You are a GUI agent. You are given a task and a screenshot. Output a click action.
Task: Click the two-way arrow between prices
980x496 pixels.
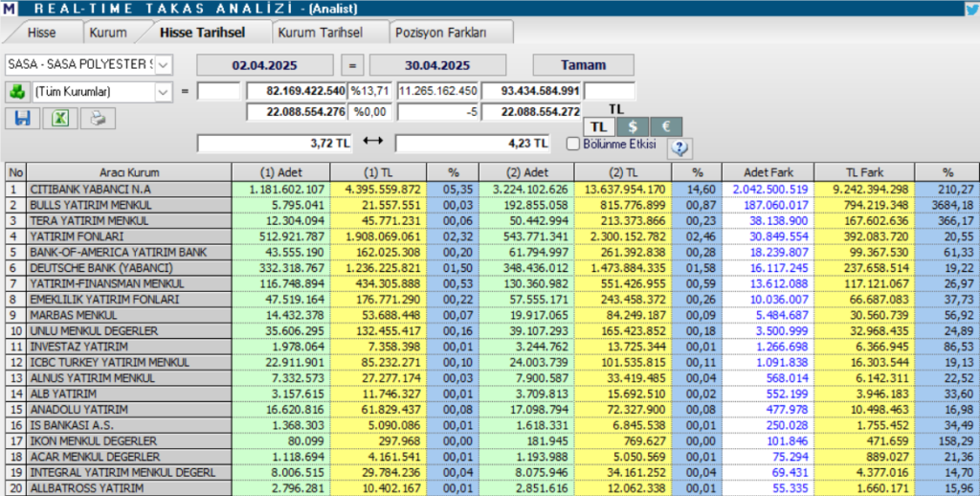373,142
